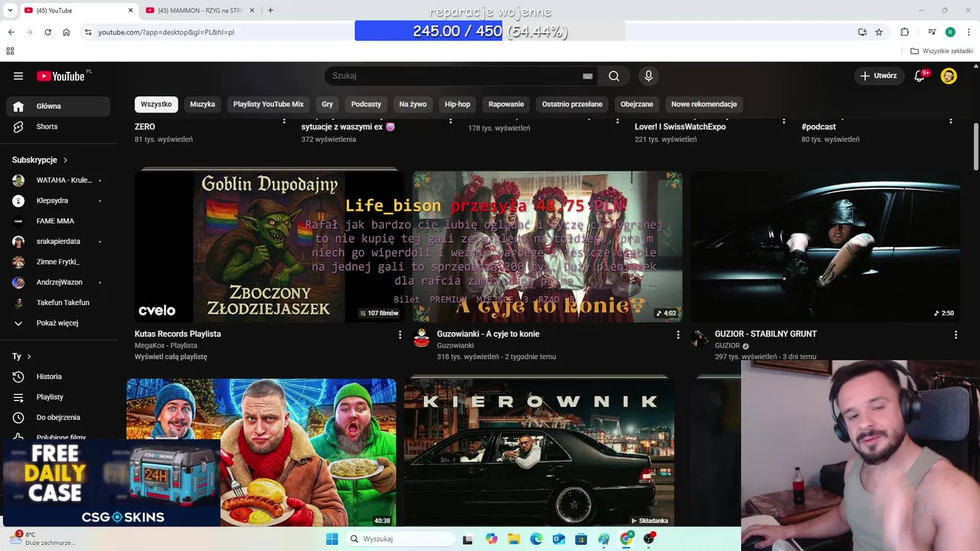Expand Pokaż więcej subscriptions
Image resolution: width=980 pixels, height=551 pixels.
coord(57,323)
